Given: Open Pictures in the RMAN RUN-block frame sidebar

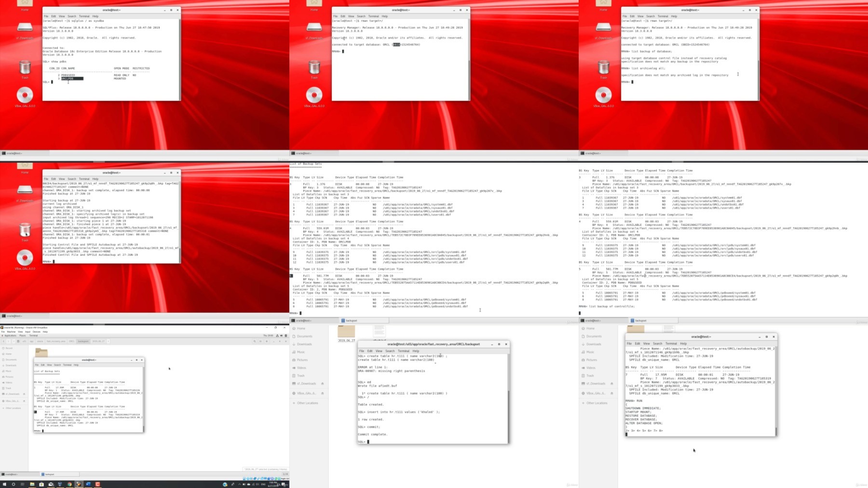Looking at the screenshot, I should [x=592, y=360].
